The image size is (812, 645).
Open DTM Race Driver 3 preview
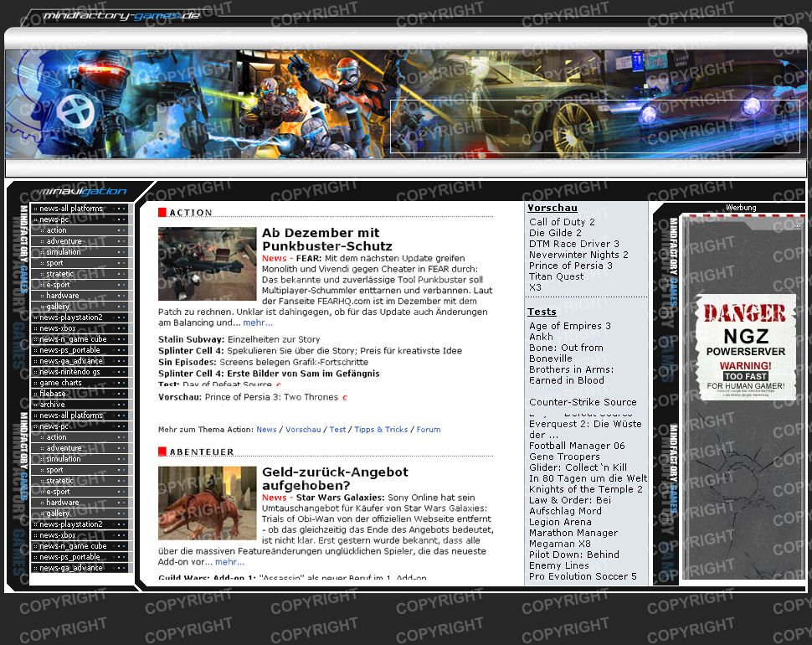(x=573, y=244)
